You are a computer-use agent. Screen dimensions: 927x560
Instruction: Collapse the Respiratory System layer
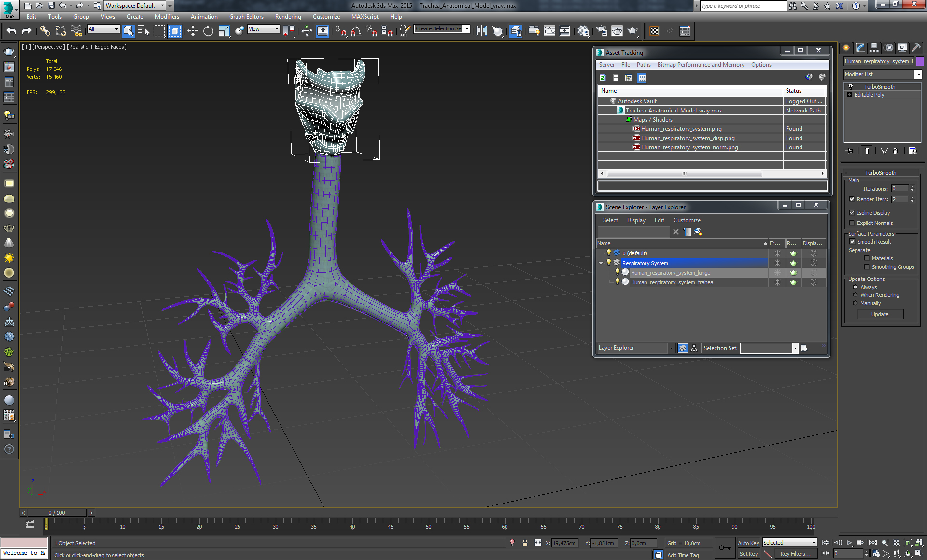click(601, 263)
